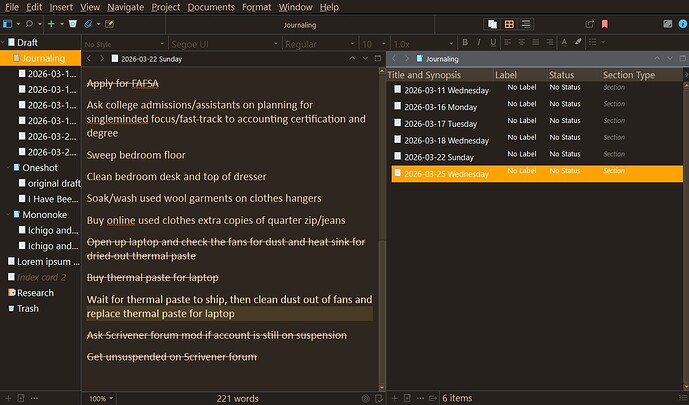Image resolution: width=689 pixels, height=405 pixels.
Task: Align text right
Action: point(549,42)
